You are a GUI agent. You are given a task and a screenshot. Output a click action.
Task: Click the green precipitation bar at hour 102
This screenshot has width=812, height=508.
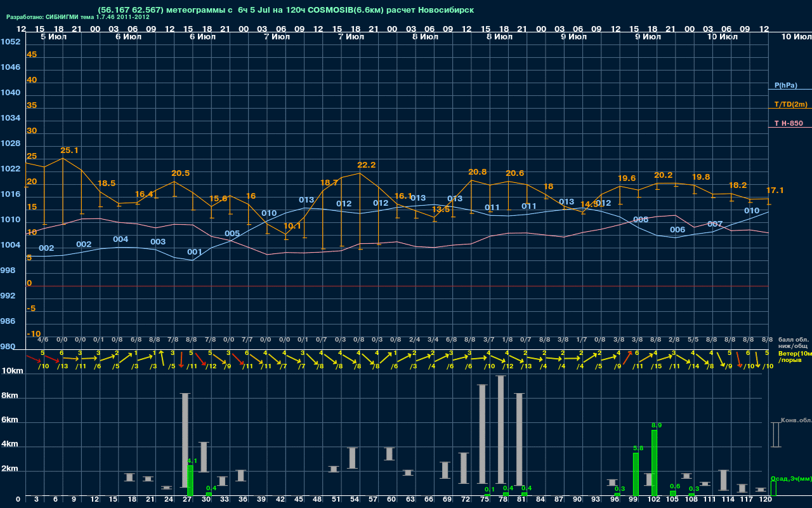654,463
